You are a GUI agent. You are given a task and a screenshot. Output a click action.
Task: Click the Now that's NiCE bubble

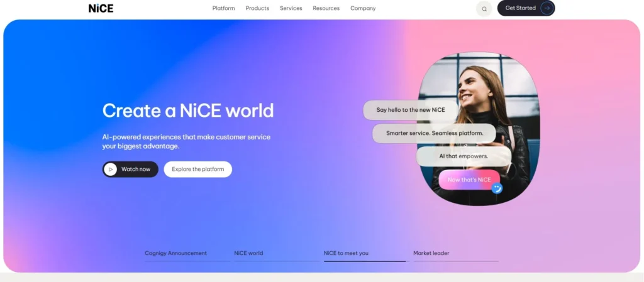[x=469, y=180]
